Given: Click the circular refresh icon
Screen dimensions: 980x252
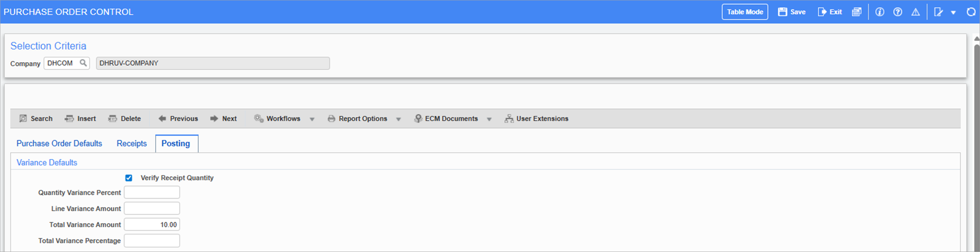Looking at the screenshot, I should pos(971,12).
